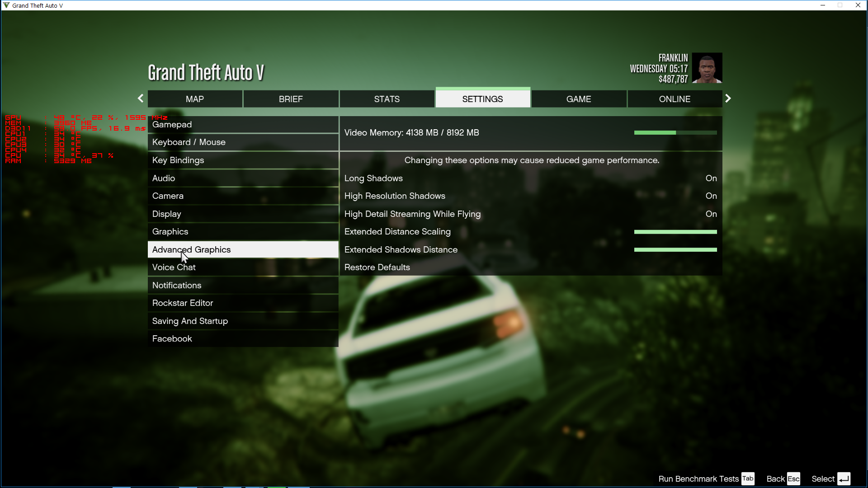Click Franklin's character portrait
This screenshot has height=488, width=868.
tap(707, 68)
